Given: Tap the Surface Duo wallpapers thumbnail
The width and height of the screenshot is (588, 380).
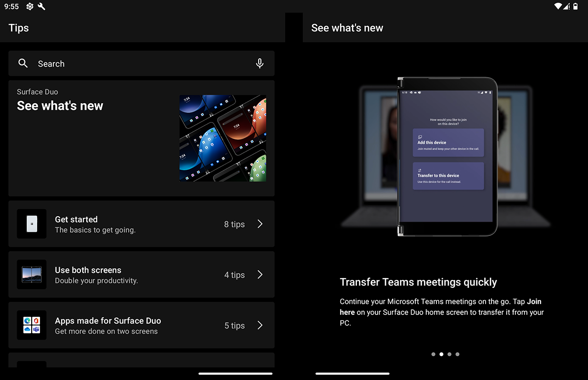Looking at the screenshot, I should point(223,138).
